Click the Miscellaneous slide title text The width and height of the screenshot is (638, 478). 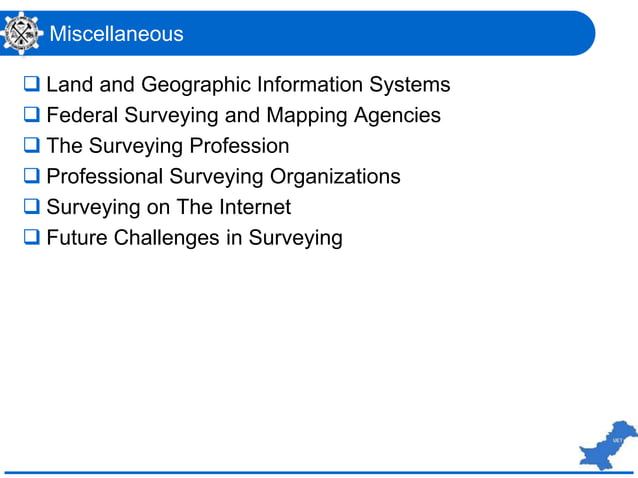click(116, 33)
